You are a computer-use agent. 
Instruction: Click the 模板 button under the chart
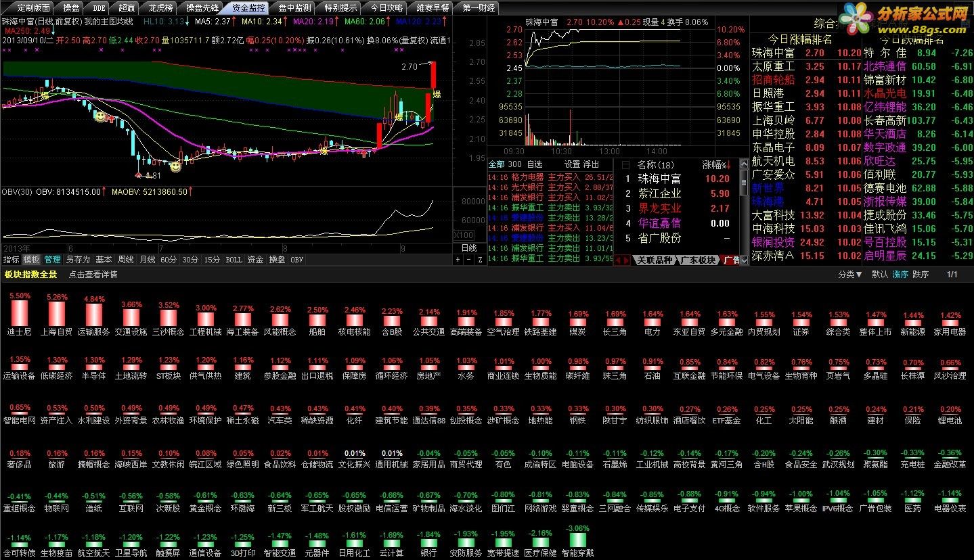click(x=32, y=260)
